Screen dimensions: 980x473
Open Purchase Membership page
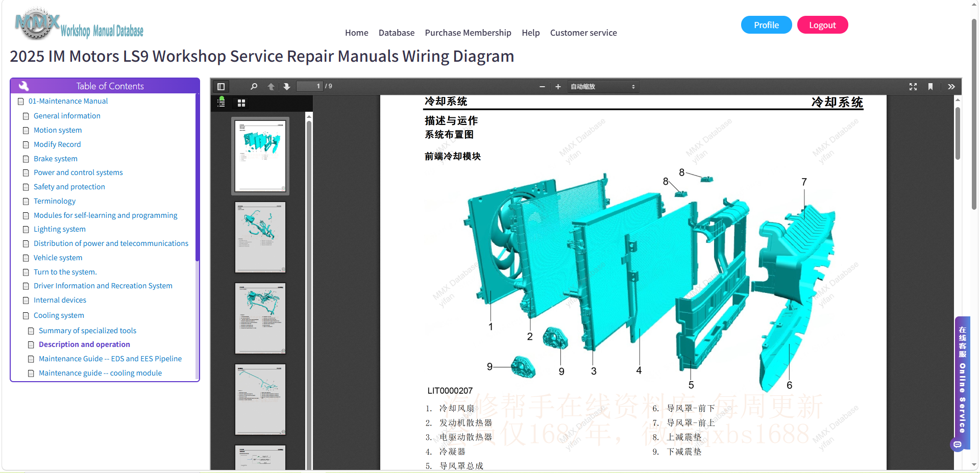(468, 33)
